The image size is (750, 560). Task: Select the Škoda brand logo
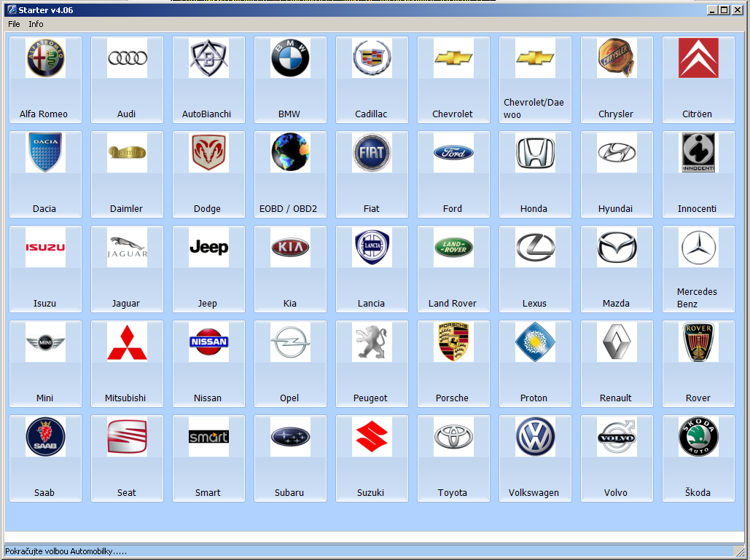pos(698,437)
